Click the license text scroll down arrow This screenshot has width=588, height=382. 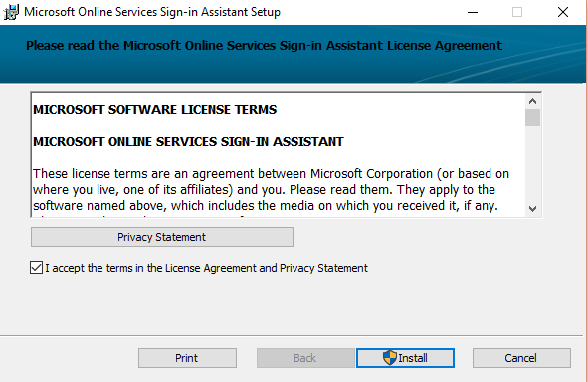532,209
